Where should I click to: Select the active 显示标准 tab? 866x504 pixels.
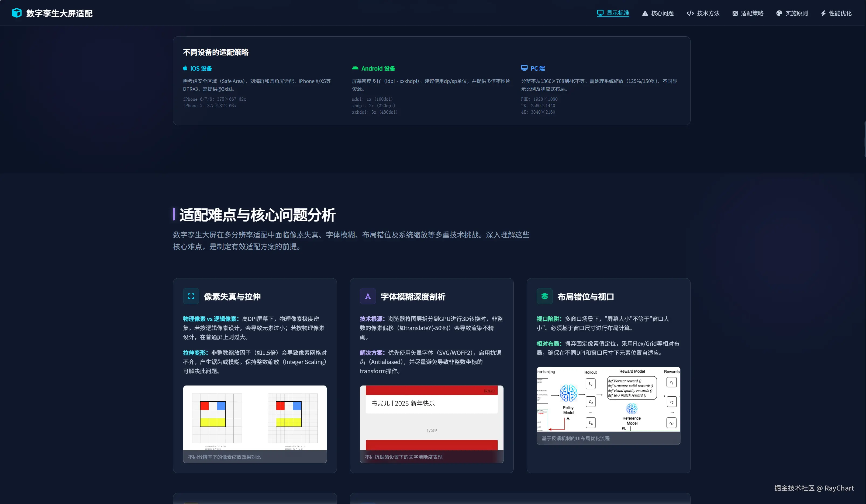[617, 13]
